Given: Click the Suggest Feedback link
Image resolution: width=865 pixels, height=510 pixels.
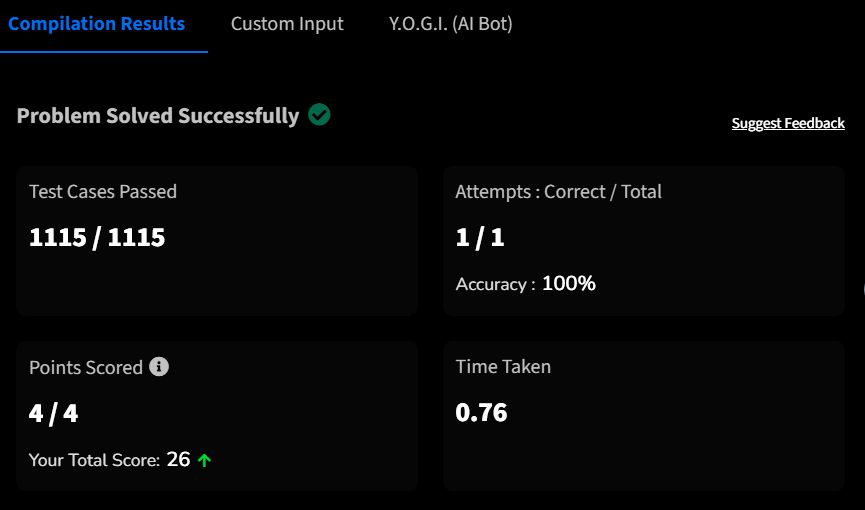Looking at the screenshot, I should point(788,123).
